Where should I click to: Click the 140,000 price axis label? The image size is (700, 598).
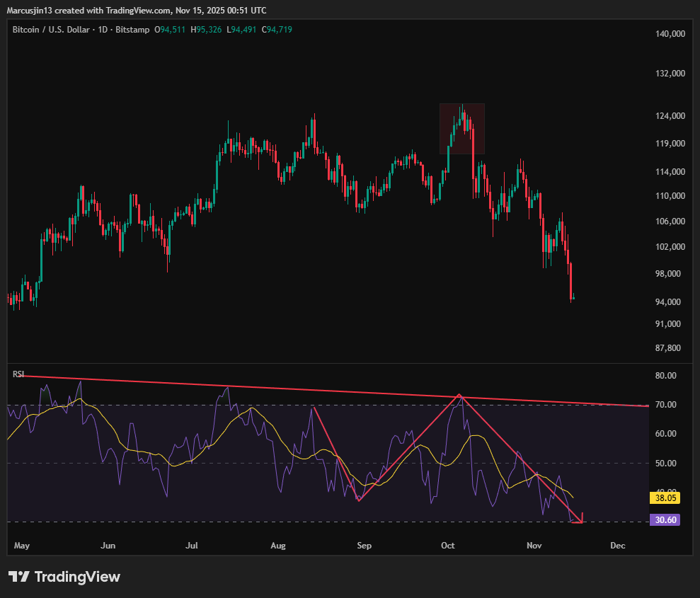[670, 34]
